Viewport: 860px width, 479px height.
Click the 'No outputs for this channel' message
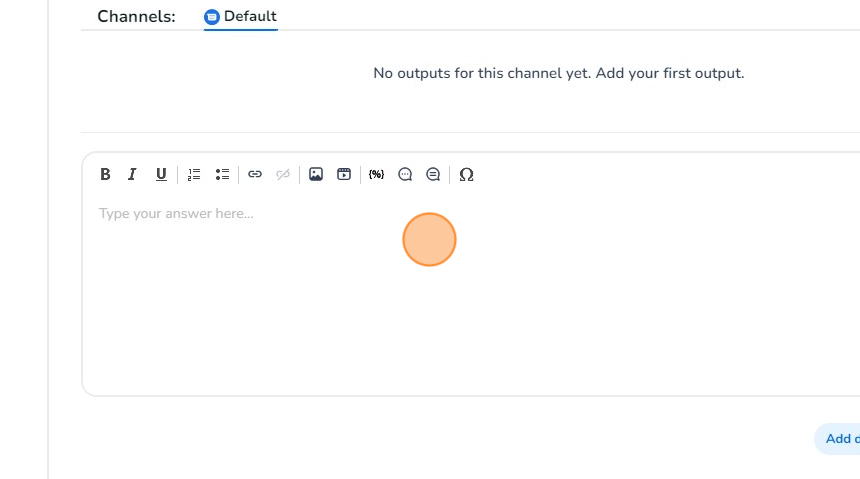[x=558, y=73]
